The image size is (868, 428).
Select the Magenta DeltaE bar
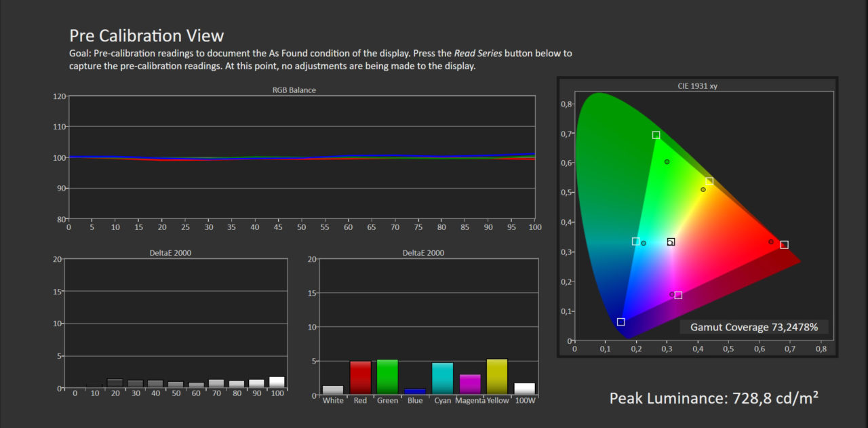point(470,385)
